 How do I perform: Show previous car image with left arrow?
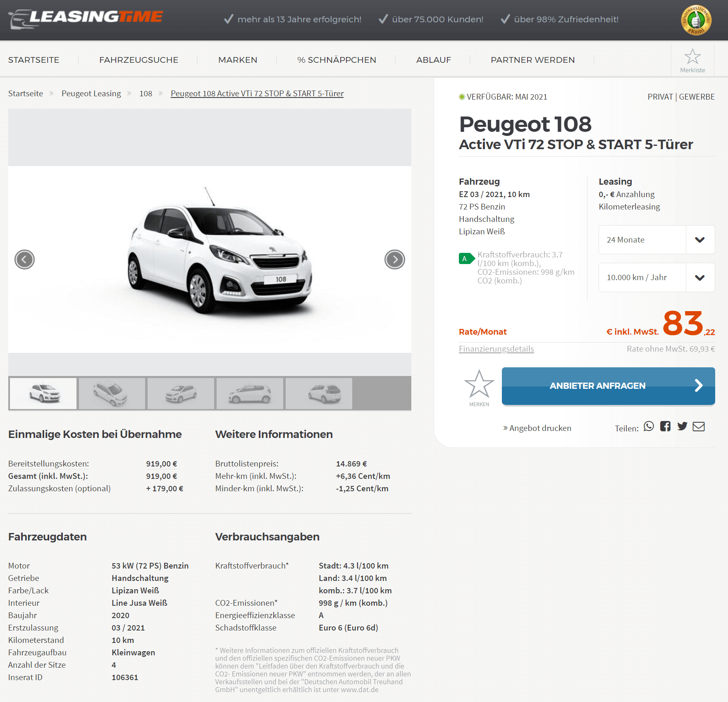pos(24,259)
